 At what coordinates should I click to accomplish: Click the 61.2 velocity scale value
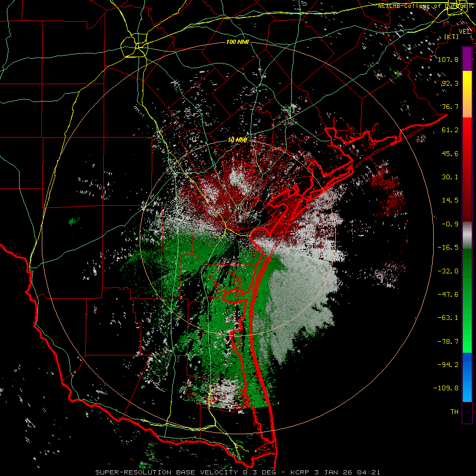pos(450,130)
